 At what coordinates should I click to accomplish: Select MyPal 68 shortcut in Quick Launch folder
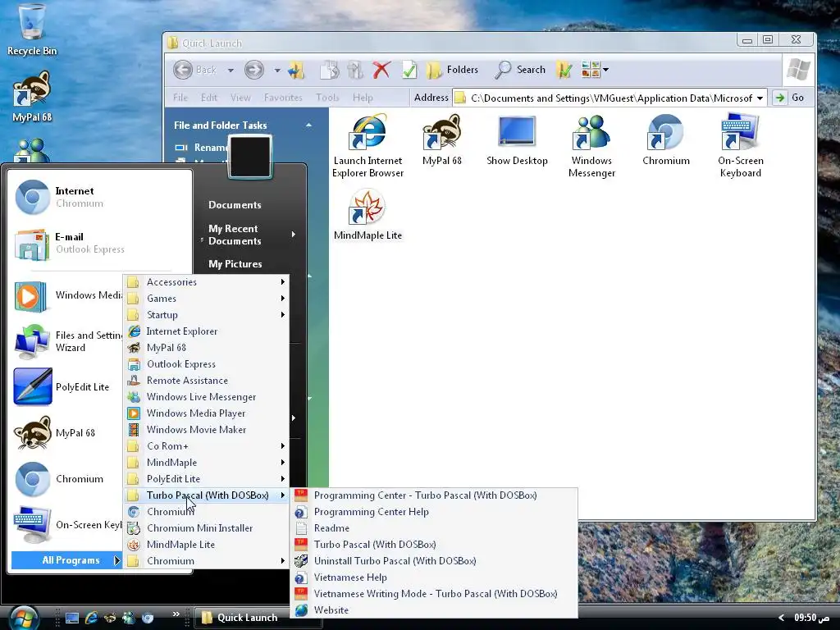pyautogui.click(x=441, y=139)
